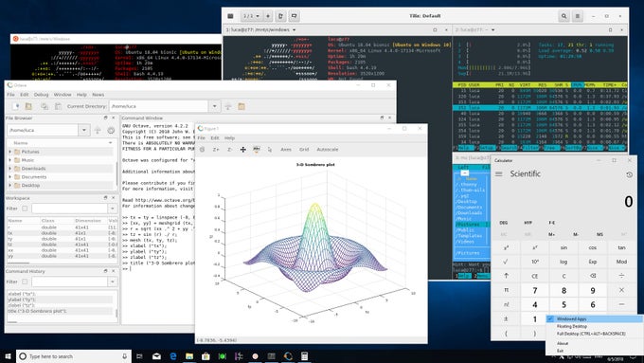
Task: Open the Current Directory dropdown in Octave
Action: tap(214, 106)
